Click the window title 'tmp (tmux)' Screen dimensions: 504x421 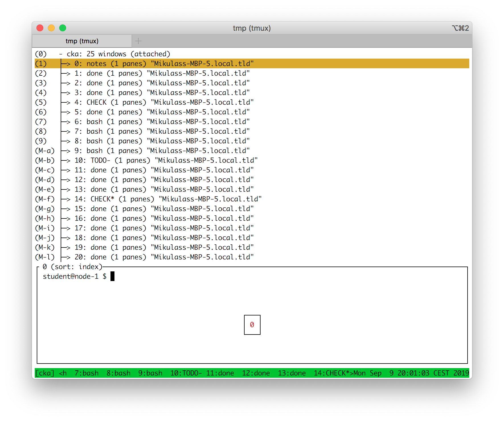[x=252, y=28]
